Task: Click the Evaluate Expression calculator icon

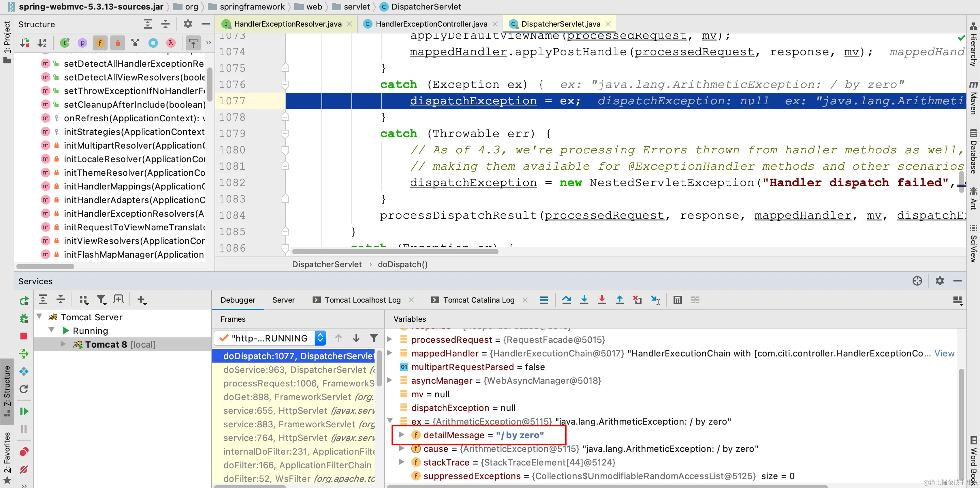Action: point(677,300)
